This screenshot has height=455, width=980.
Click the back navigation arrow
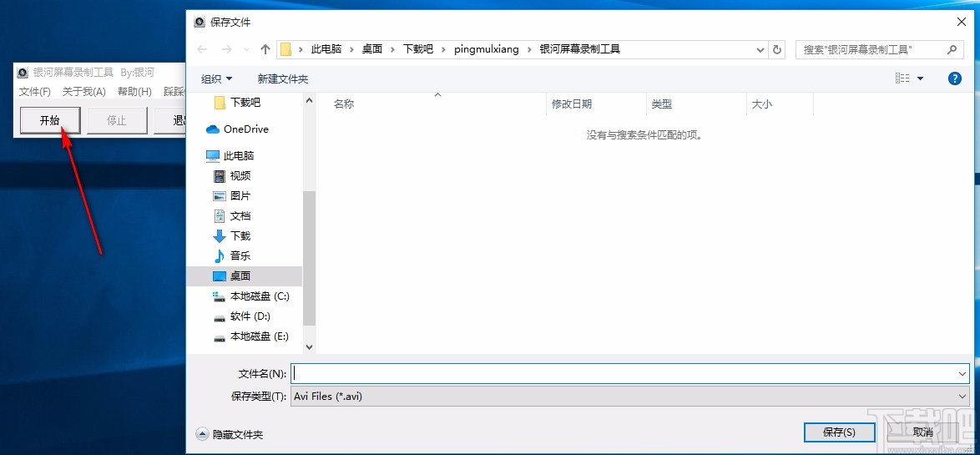[202, 49]
